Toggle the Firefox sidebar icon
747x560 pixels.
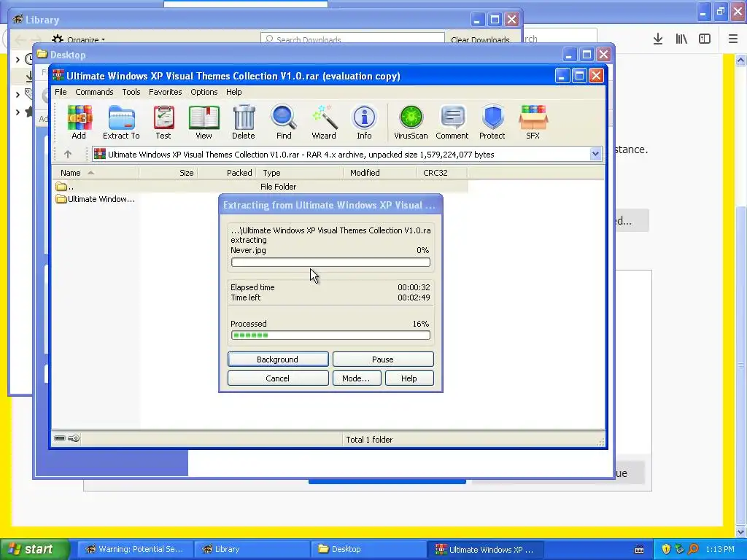pyautogui.click(x=705, y=39)
